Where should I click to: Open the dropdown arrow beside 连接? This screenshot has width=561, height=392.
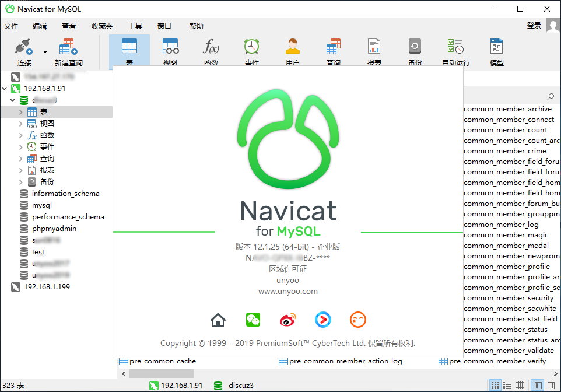45,52
